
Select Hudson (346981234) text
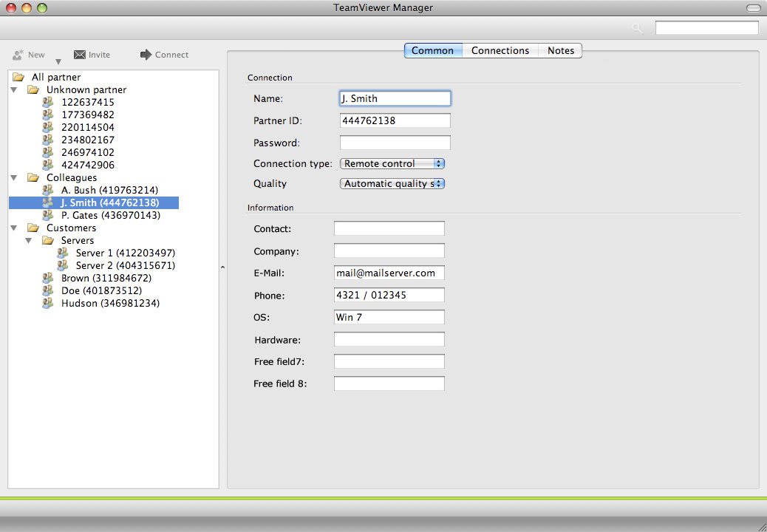pyautogui.click(x=111, y=303)
